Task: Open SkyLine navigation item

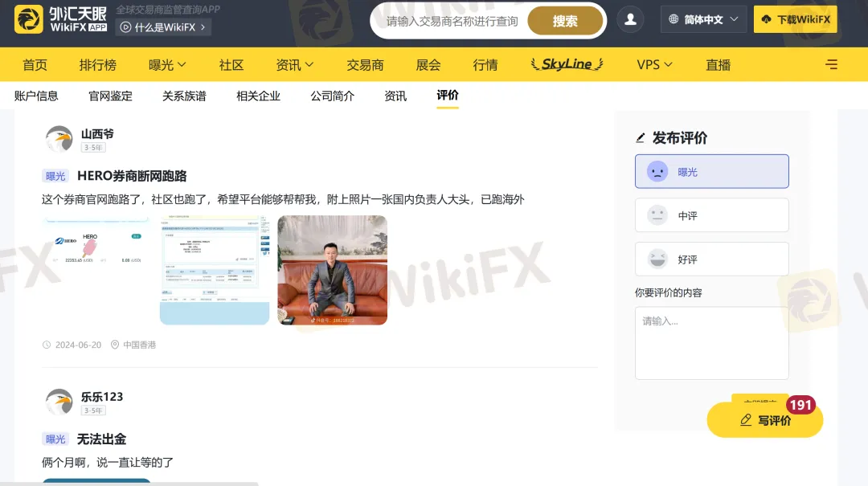Action: point(567,64)
